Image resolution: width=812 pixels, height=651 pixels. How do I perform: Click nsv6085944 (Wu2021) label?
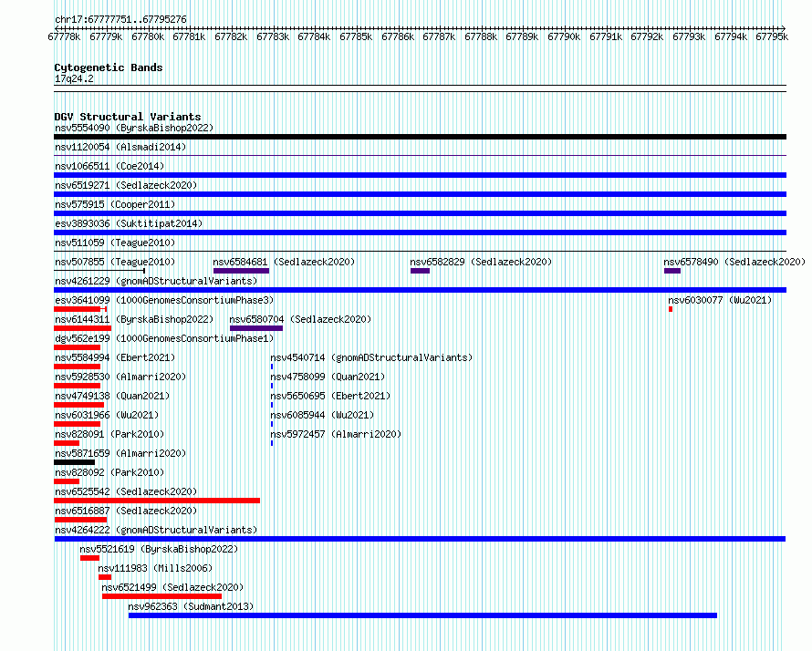[322, 415]
